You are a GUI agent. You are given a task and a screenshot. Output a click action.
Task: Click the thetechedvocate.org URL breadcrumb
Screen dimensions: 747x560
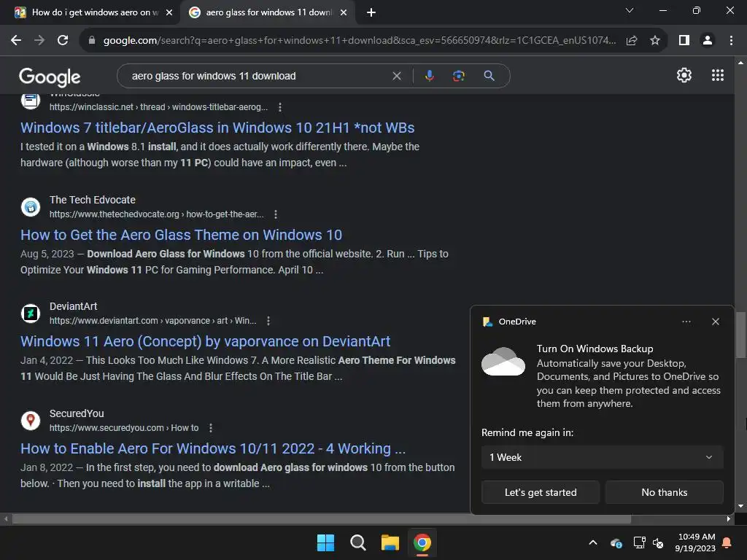point(156,214)
